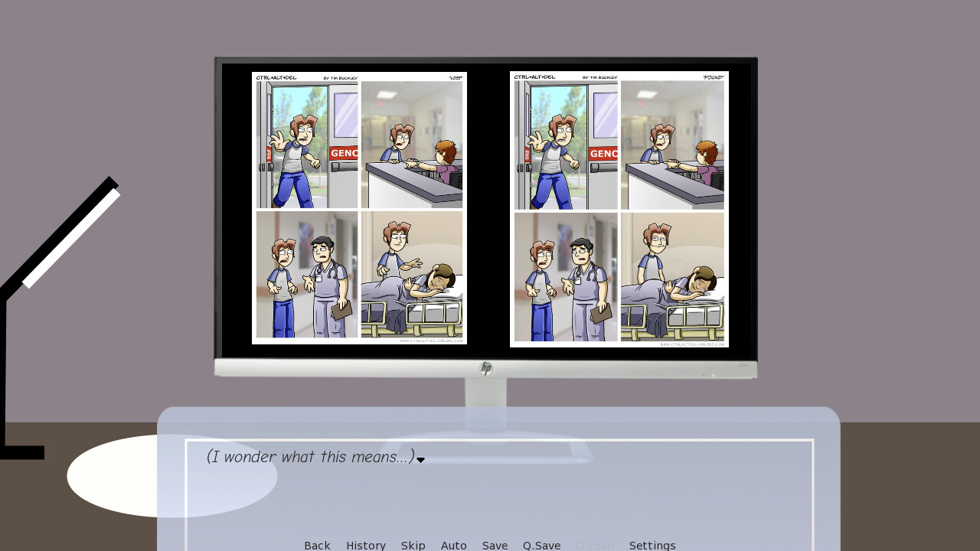Click Q.Save to quick save
Screen dimensions: 980x551
point(541,545)
